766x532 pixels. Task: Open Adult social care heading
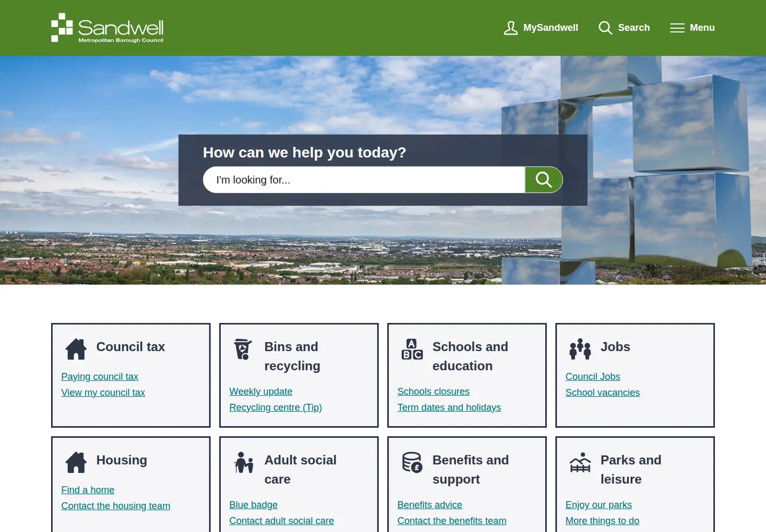point(301,470)
